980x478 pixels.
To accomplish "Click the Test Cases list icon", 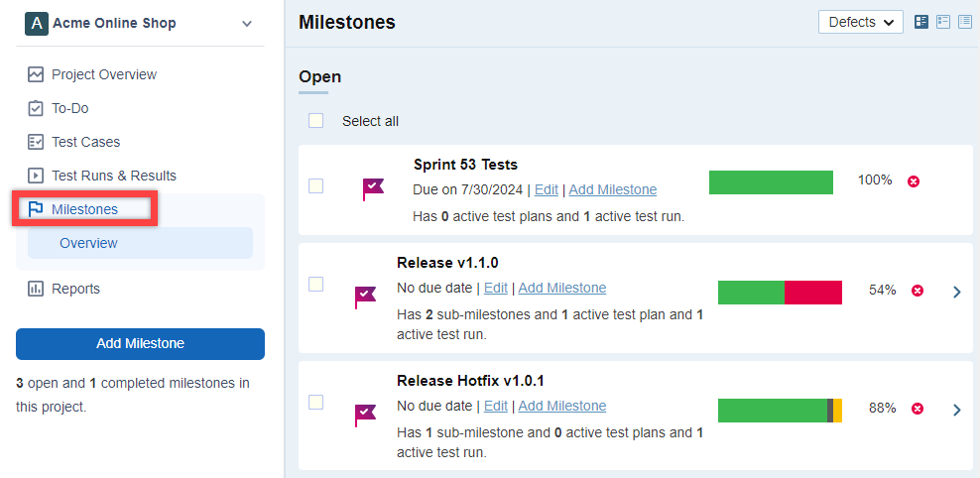I will point(36,142).
